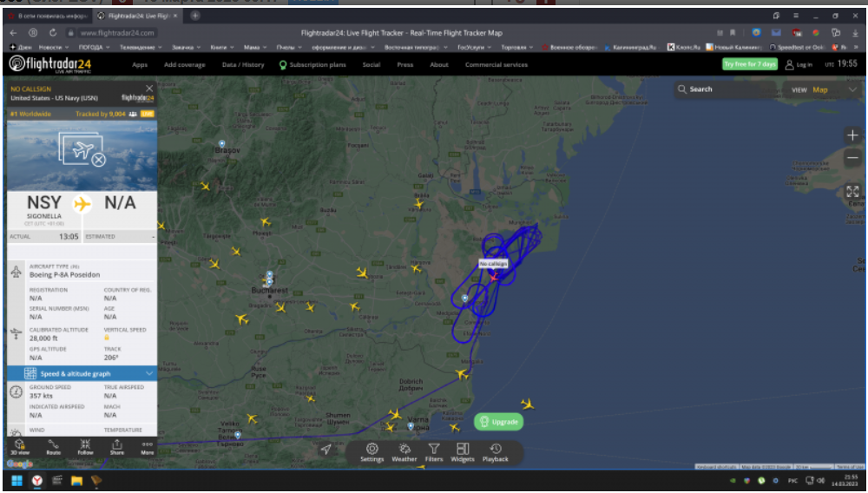
Task: Open Subscription plans
Action: (312, 65)
